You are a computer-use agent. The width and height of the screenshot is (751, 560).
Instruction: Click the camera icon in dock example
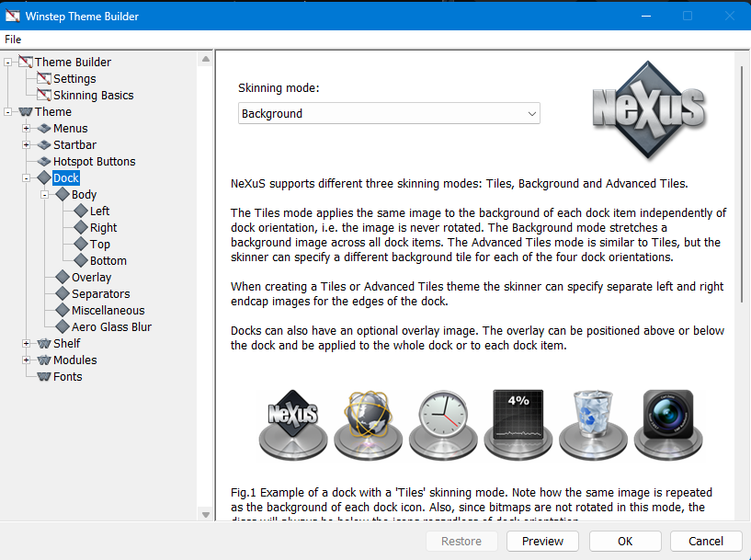tap(667, 419)
